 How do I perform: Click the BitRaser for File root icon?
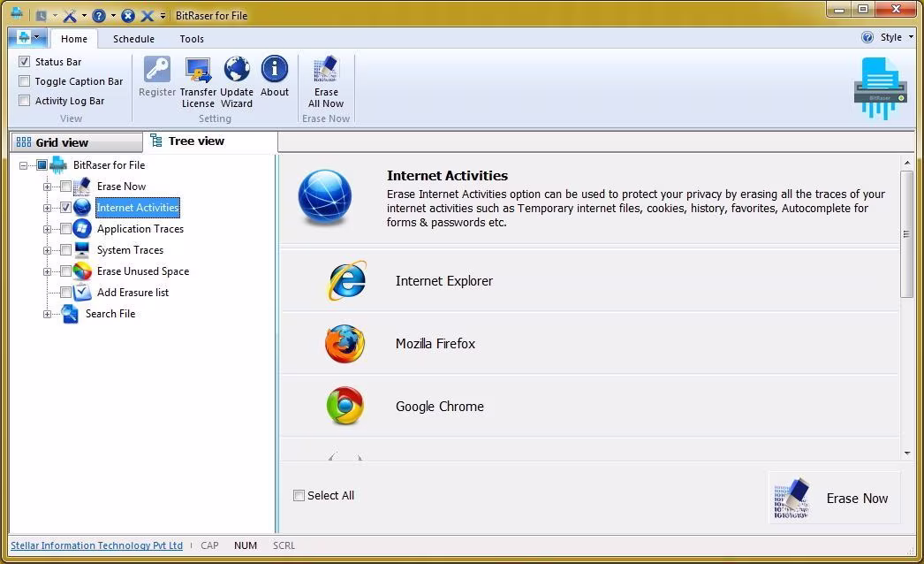(58, 165)
